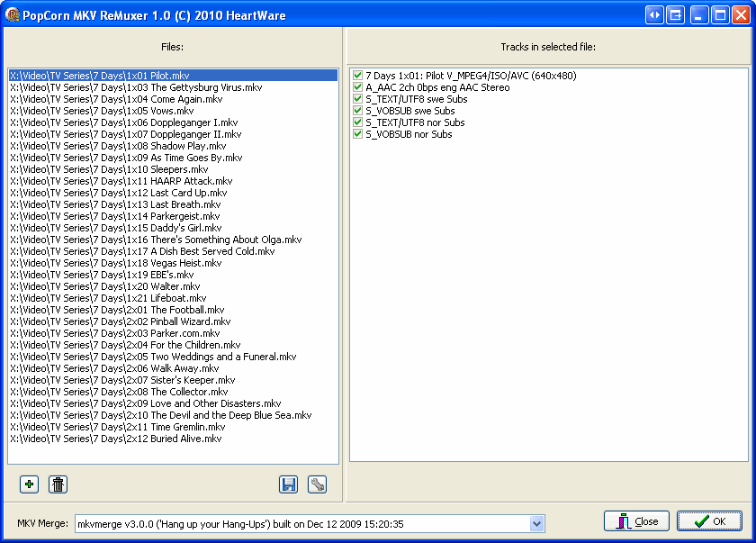Uncheck S_TEXT/UTF8 swe Subs track
Screen dimensions: 756x543
click(x=358, y=99)
